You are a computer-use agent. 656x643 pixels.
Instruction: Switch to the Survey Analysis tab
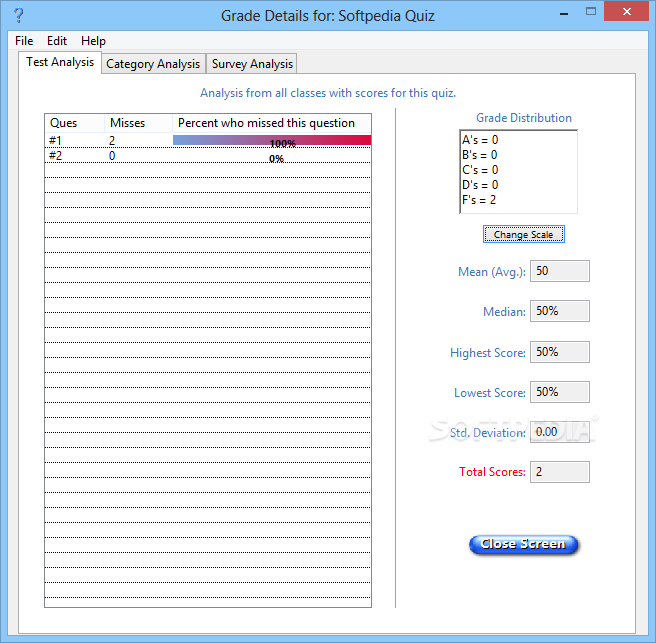click(252, 64)
